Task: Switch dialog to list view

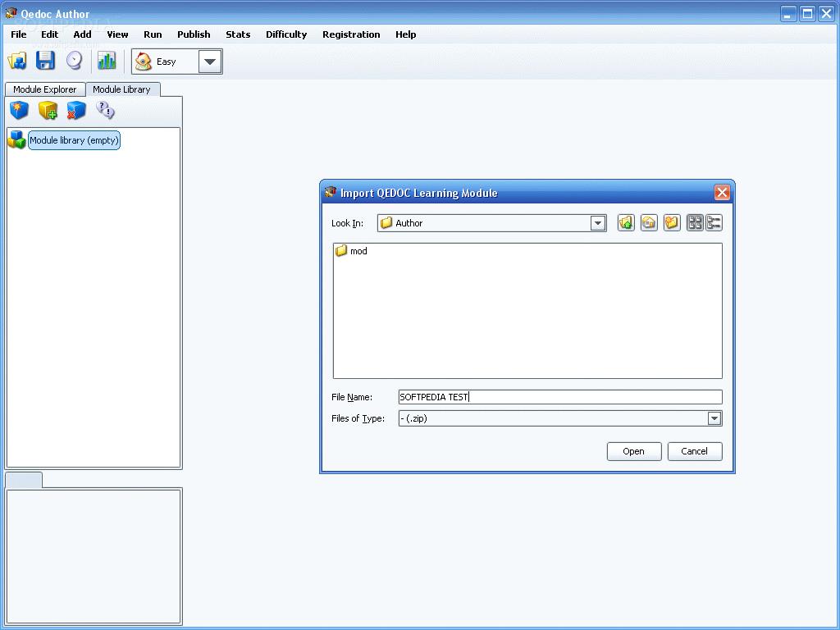Action: coord(695,222)
